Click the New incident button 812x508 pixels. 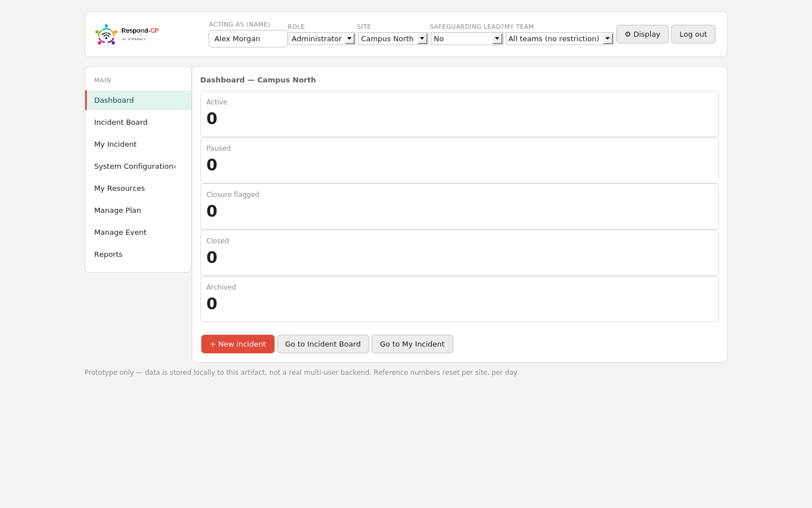tap(238, 344)
